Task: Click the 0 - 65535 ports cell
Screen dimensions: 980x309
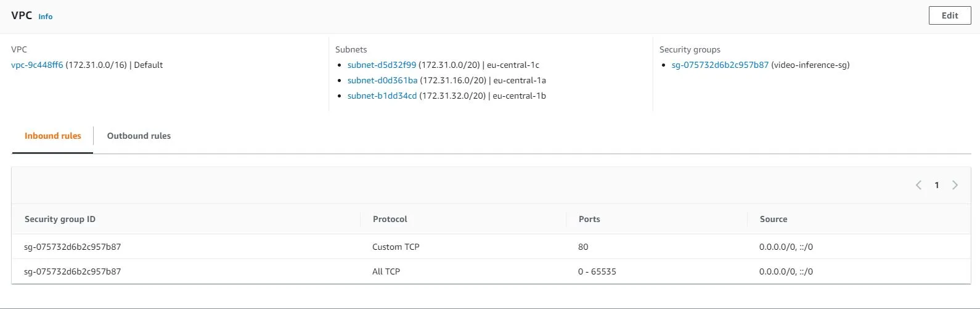Action: pyautogui.click(x=597, y=271)
